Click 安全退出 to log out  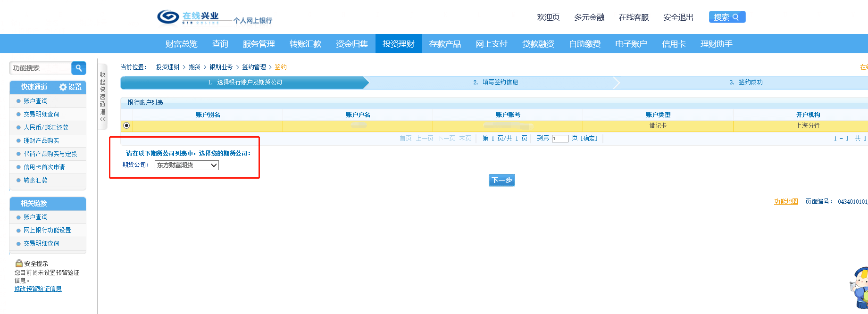[x=678, y=17]
